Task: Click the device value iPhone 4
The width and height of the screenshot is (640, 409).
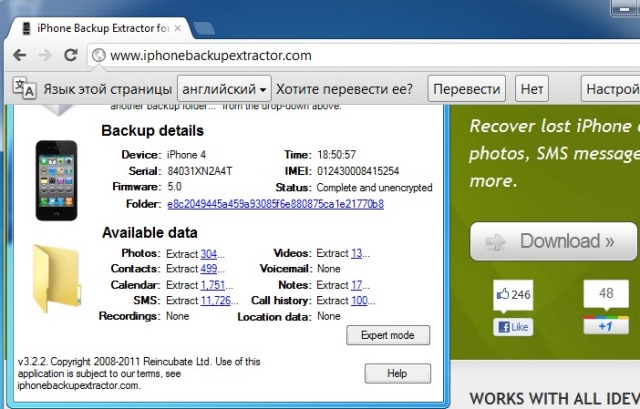Action: [x=186, y=155]
